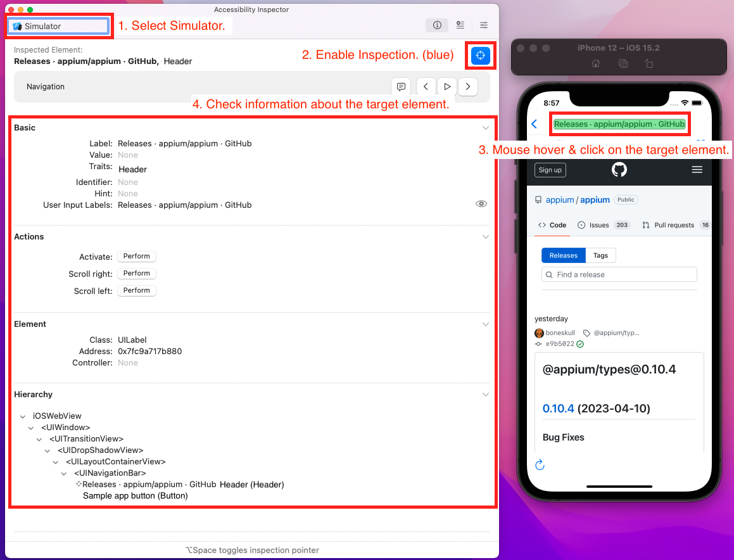The image size is (734, 560).
Task: Open the @appium/typ... tag link
Action: point(616,333)
